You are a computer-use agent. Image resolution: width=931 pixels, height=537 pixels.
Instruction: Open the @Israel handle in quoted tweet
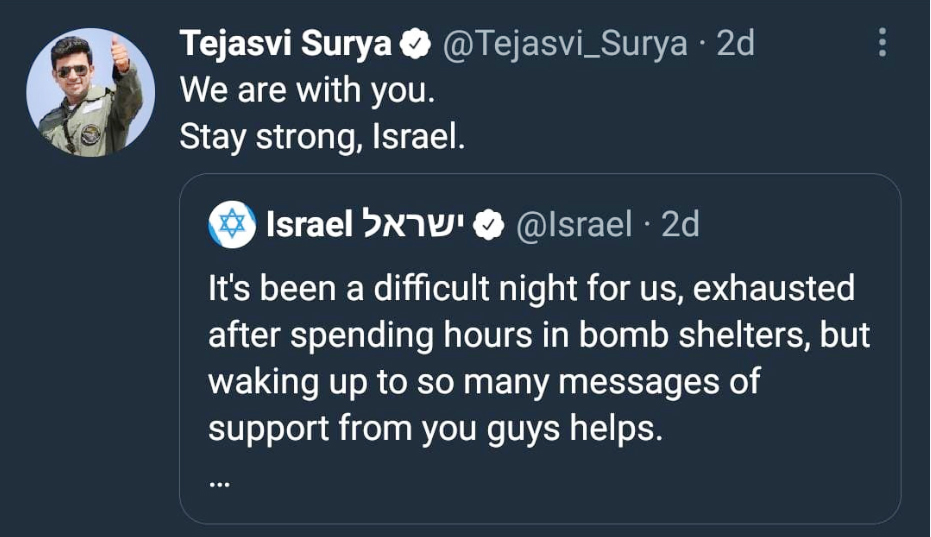pos(573,225)
